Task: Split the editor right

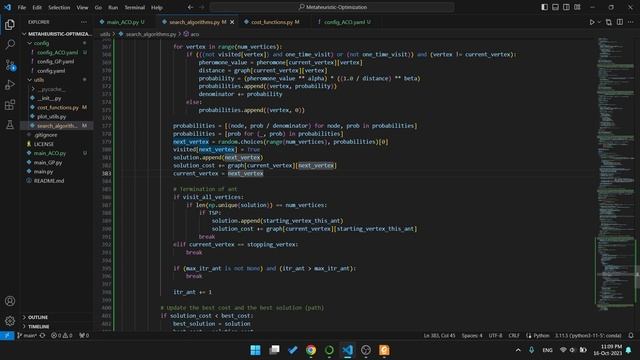Action: pyautogui.click(x=620, y=22)
